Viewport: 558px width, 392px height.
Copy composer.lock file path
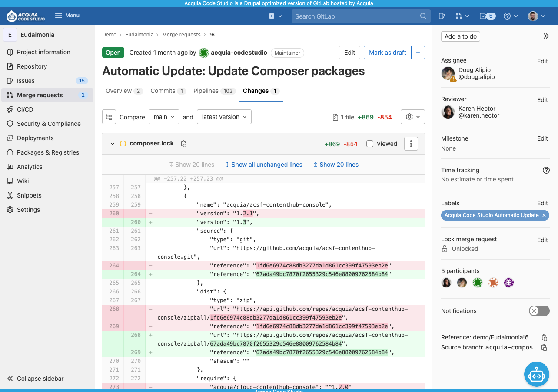(x=184, y=144)
